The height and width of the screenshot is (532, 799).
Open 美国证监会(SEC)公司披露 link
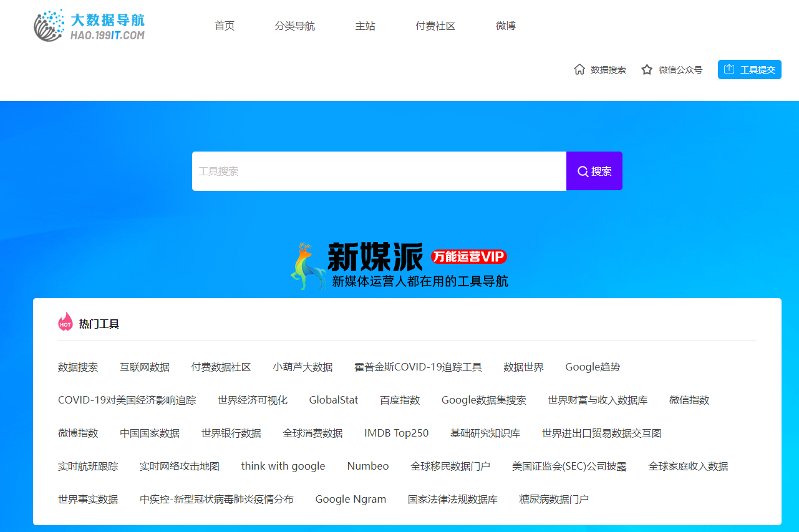[x=569, y=467]
